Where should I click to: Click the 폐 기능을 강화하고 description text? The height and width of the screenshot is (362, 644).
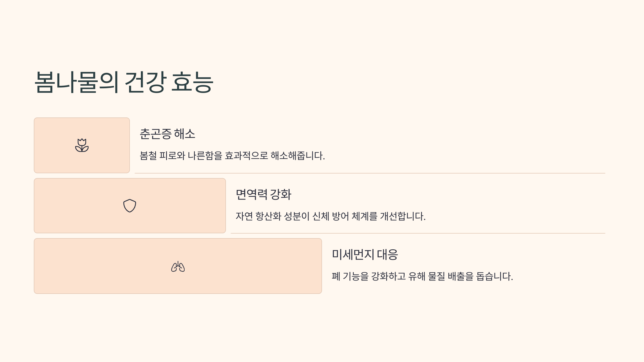point(422,276)
